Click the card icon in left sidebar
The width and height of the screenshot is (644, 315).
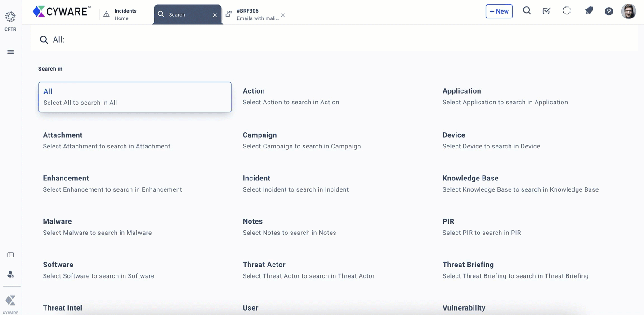click(x=11, y=255)
